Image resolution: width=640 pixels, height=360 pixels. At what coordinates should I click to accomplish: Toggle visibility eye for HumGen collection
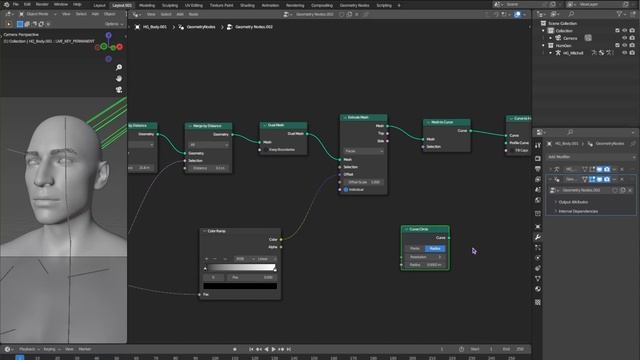(624, 45)
